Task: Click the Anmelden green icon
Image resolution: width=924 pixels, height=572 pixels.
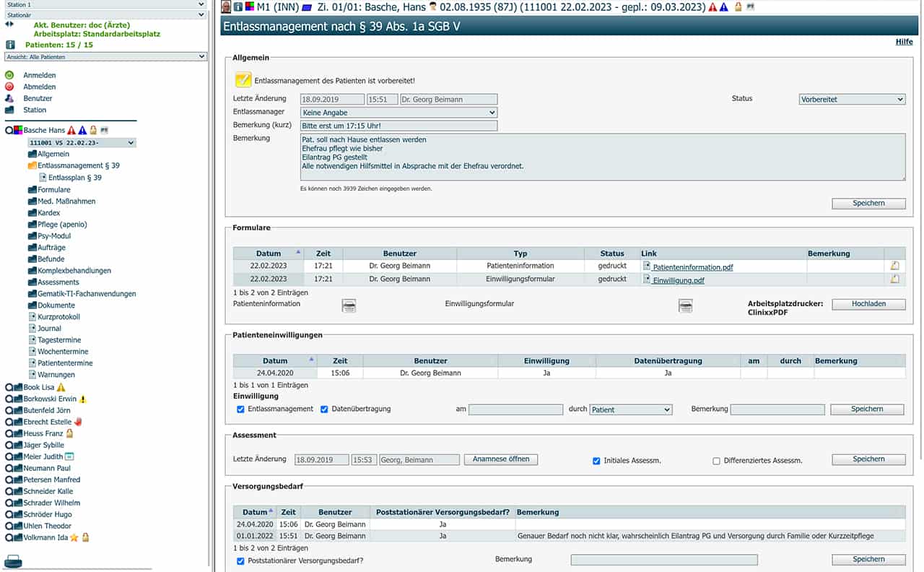Action: [x=9, y=75]
